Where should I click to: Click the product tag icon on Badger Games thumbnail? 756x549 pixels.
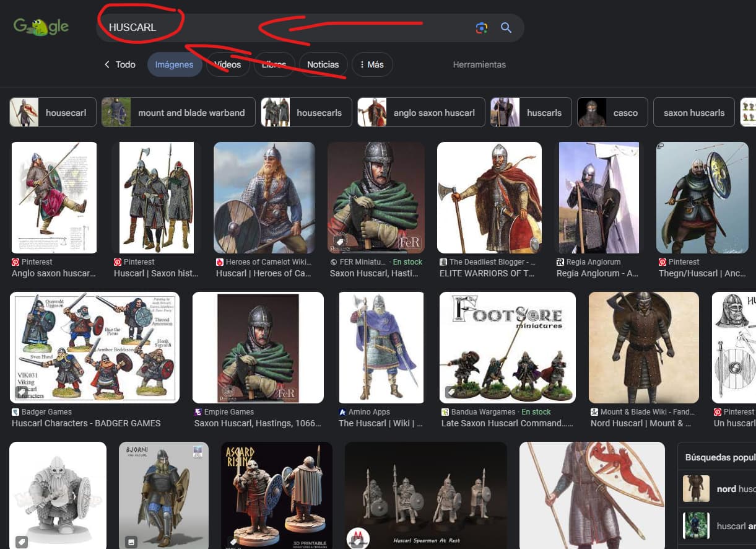coord(21,392)
